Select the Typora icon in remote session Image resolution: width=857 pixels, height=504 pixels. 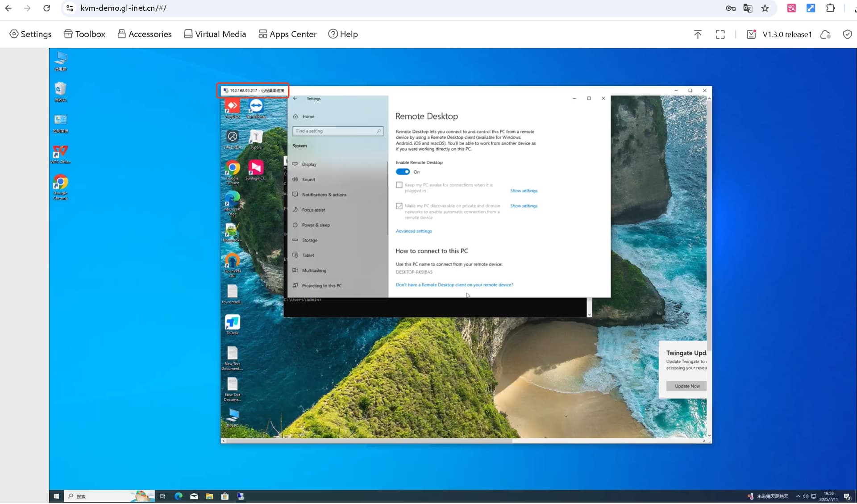[256, 139]
